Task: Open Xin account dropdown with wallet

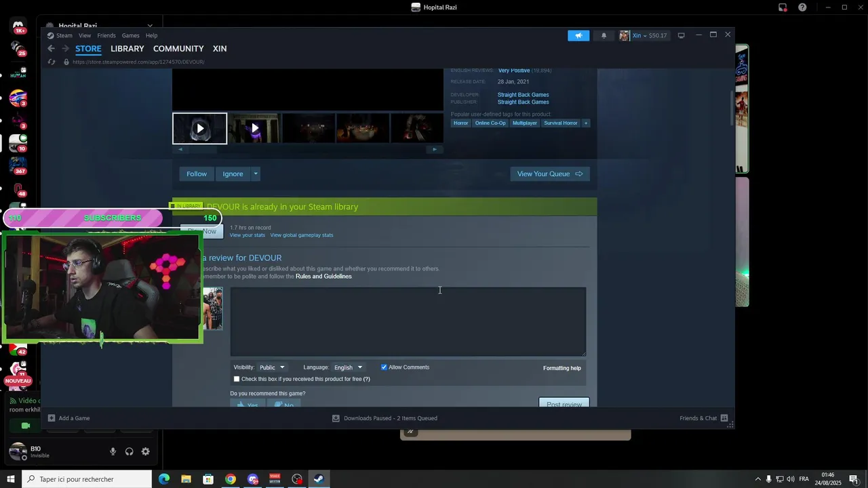Action: pos(644,35)
